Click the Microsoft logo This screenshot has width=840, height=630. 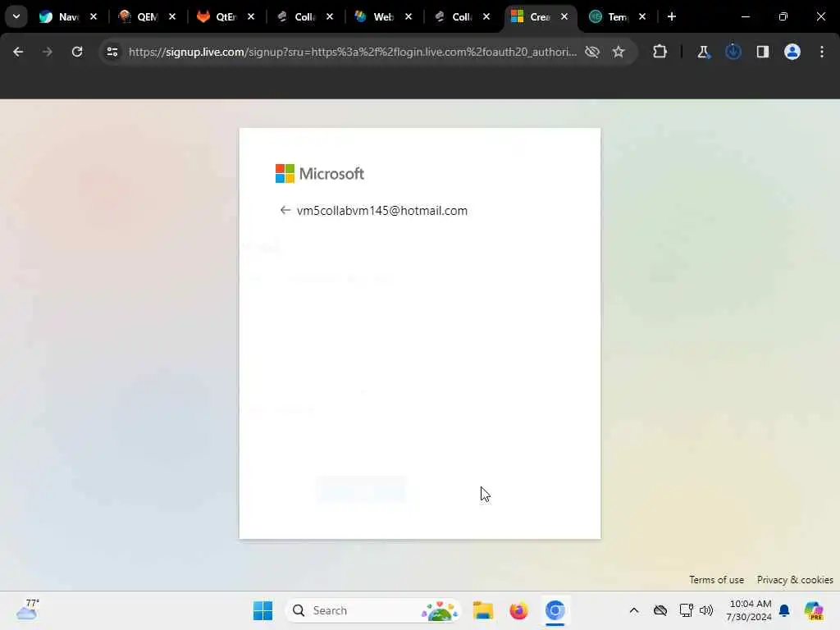coord(320,174)
